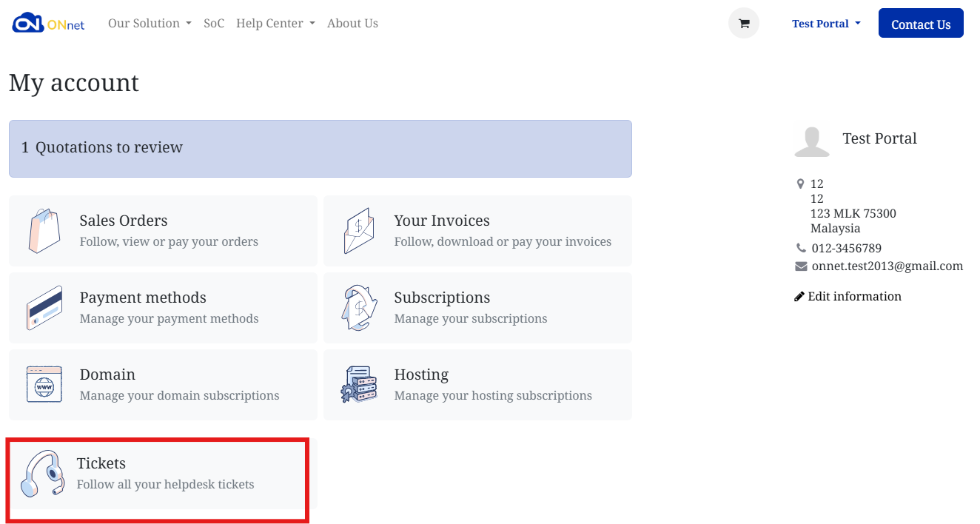Click the Test Portal profile avatar
The width and height of the screenshot is (980, 524).
coord(812,140)
